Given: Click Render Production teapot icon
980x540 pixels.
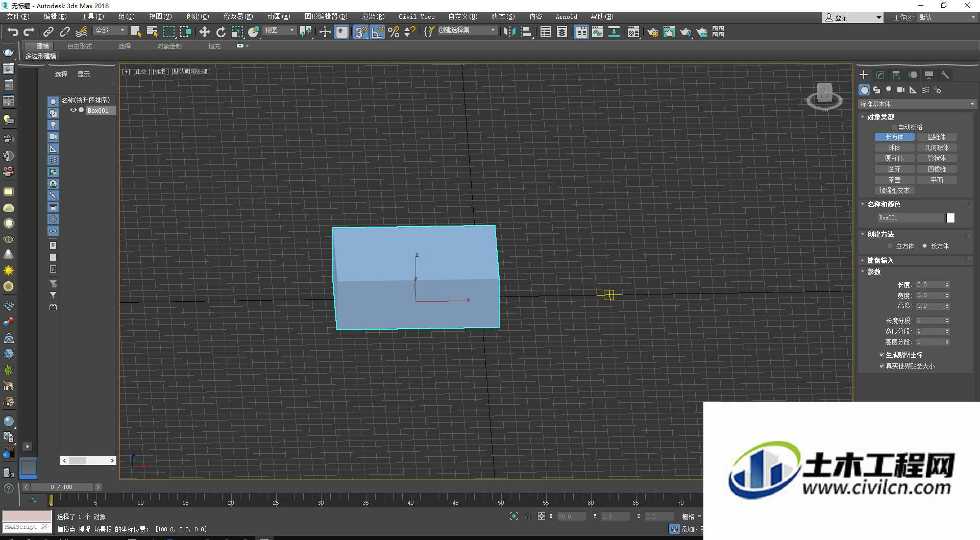Looking at the screenshot, I should [x=685, y=32].
